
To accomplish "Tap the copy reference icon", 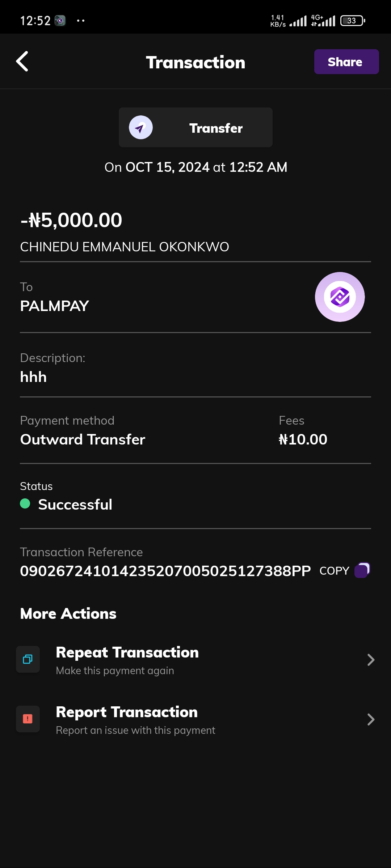I will point(362,570).
